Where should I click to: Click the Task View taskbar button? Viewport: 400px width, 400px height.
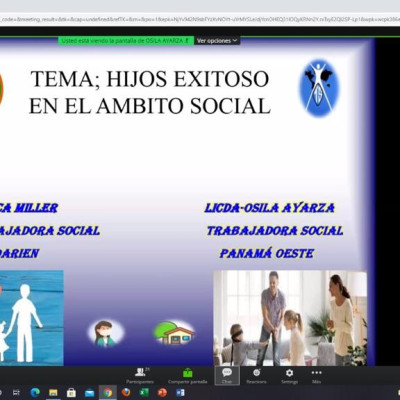pyautogui.click(x=17, y=393)
